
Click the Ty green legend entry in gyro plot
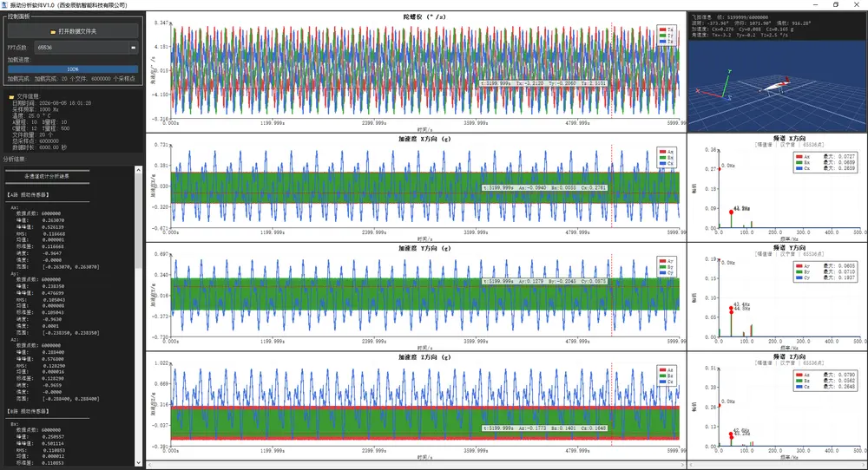point(667,36)
